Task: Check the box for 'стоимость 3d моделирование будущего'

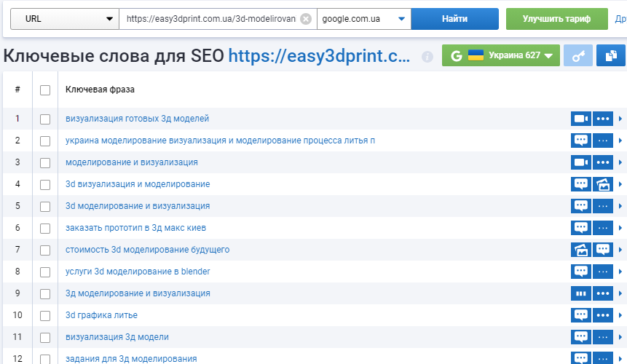Action: tap(45, 250)
